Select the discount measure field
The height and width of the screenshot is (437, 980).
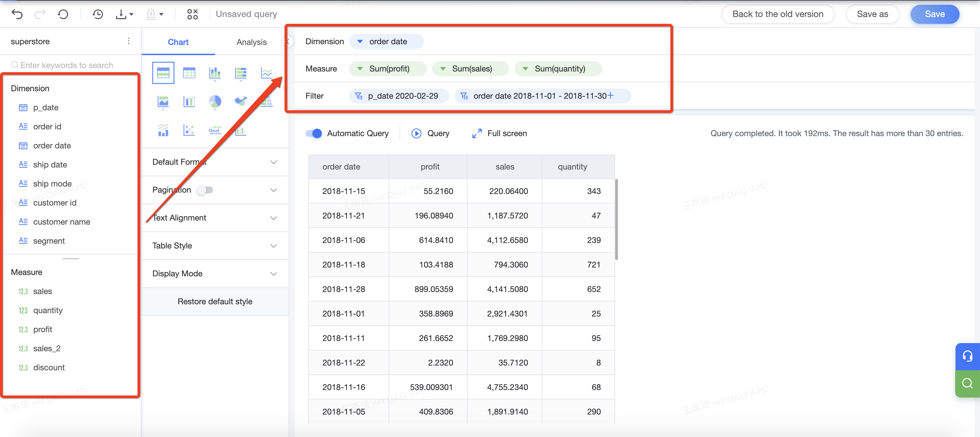[49, 367]
